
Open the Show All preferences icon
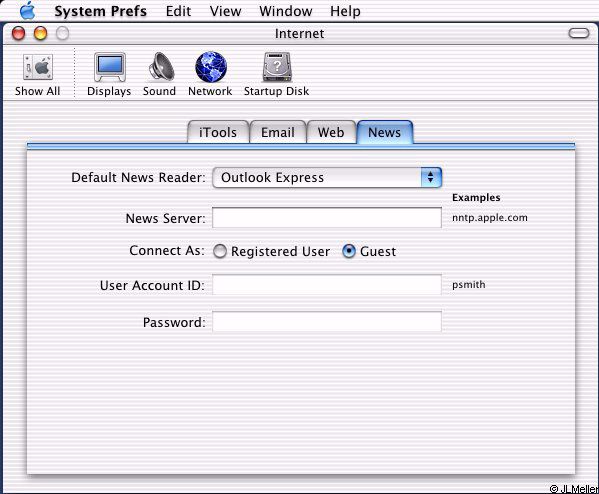(x=38, y=67)
